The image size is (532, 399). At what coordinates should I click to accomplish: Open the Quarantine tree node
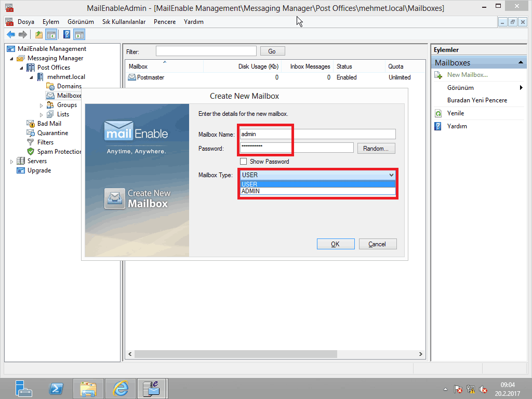pos(52,133)
